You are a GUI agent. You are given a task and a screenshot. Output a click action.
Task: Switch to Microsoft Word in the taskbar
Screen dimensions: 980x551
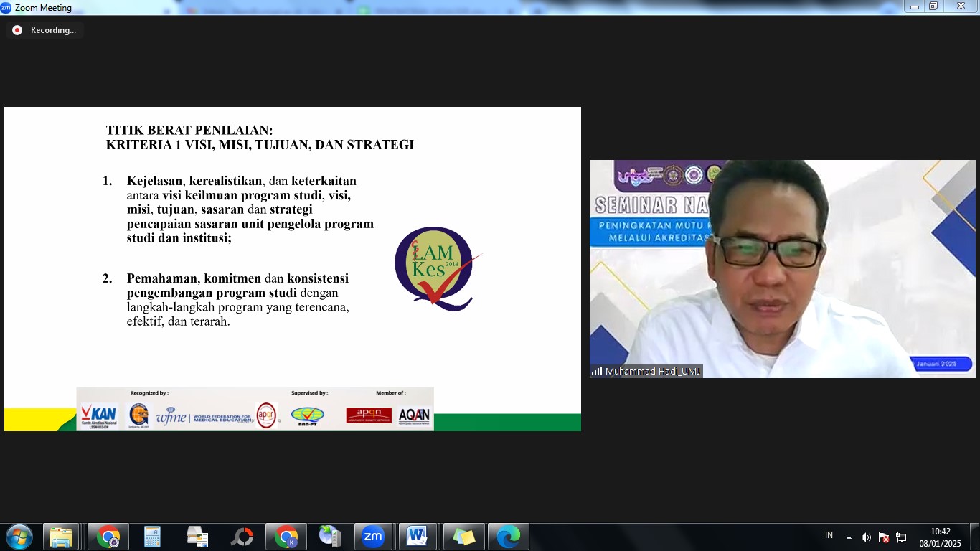click(x=417, y=537)
